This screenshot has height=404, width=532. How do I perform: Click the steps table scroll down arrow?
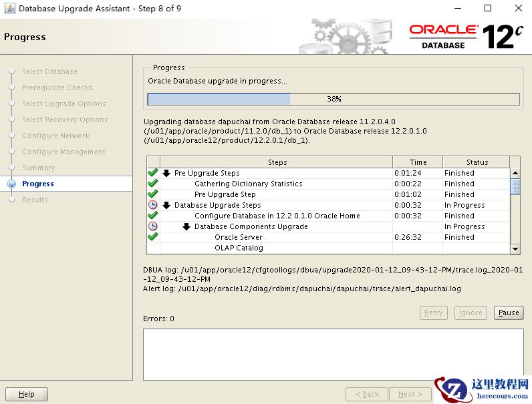[x=515, y=249]
